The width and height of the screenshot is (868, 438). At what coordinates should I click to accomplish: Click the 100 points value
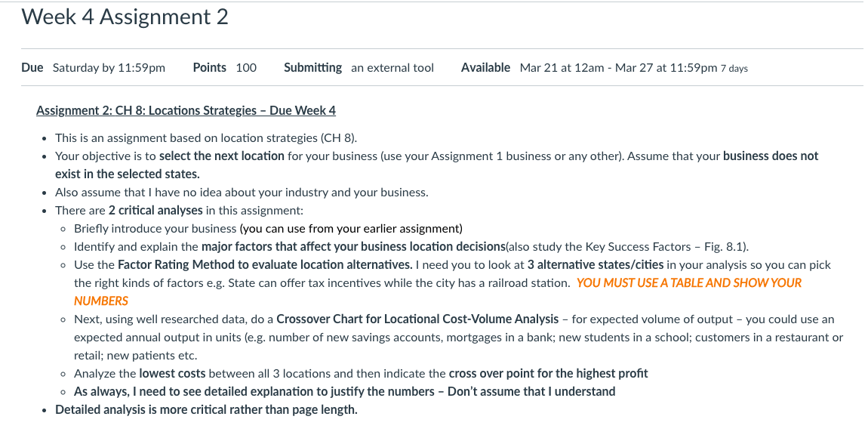click(246, 67)
